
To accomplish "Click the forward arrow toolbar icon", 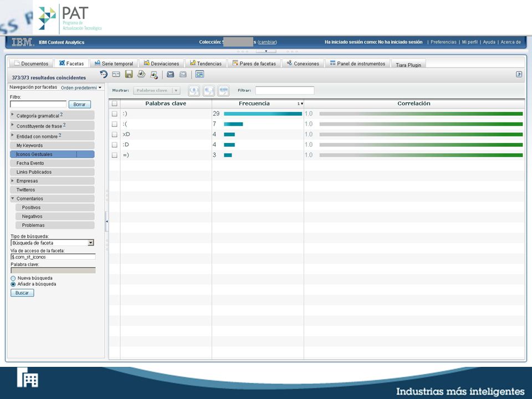I will (183, 74).
